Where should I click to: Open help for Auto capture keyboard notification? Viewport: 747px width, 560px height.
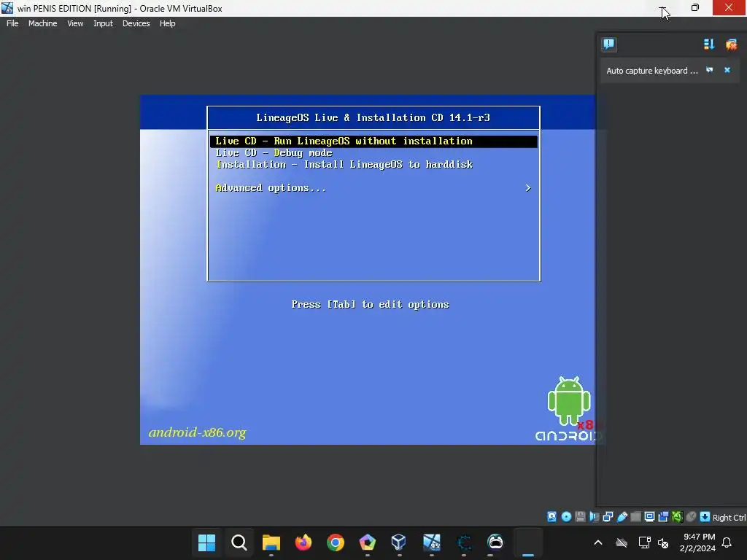(x=709, y=70)
